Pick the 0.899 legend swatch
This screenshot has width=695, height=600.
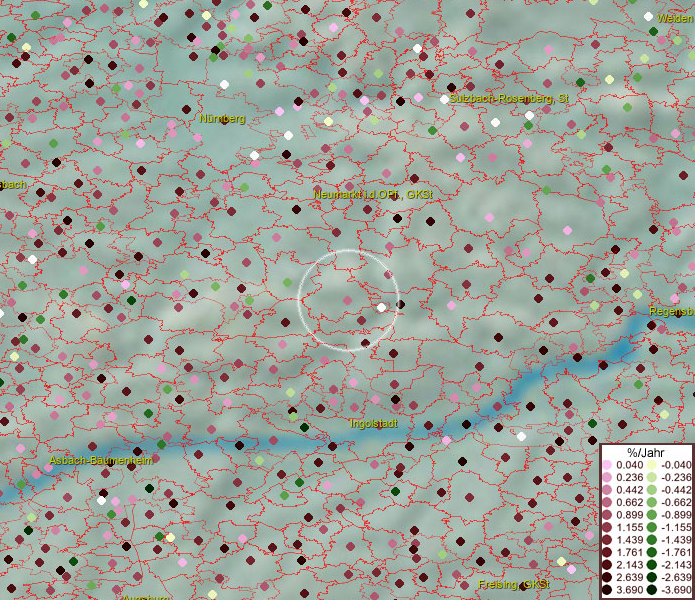607,515
